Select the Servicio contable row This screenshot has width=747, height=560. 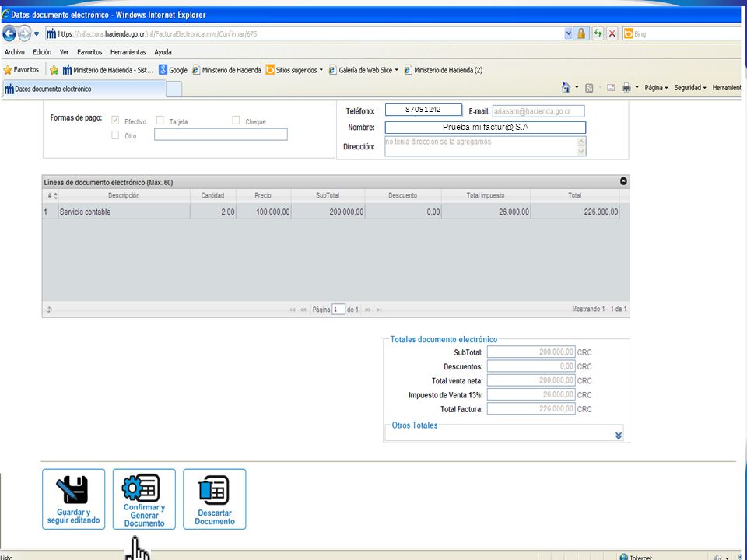tap(331, 212)
